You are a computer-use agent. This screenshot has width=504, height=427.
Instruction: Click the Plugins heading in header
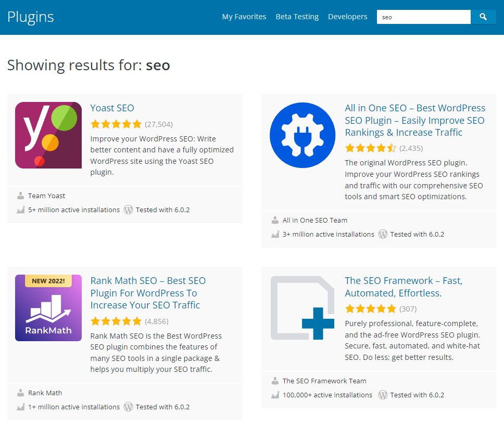coord(30,17)
